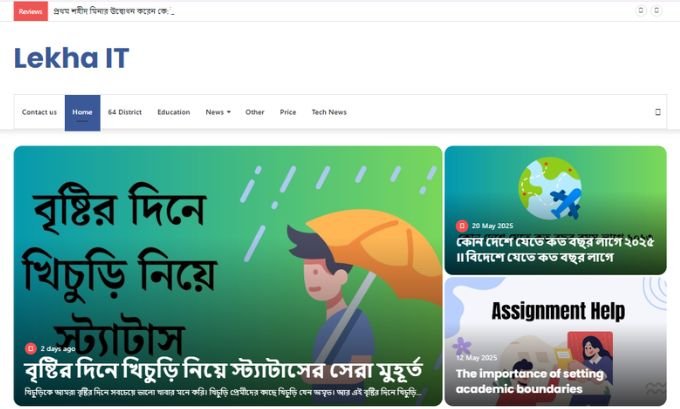Screen dimensions: 680x409
Task: Select the Home menu item
Action: pyautogui.click(x=82, y=113)
